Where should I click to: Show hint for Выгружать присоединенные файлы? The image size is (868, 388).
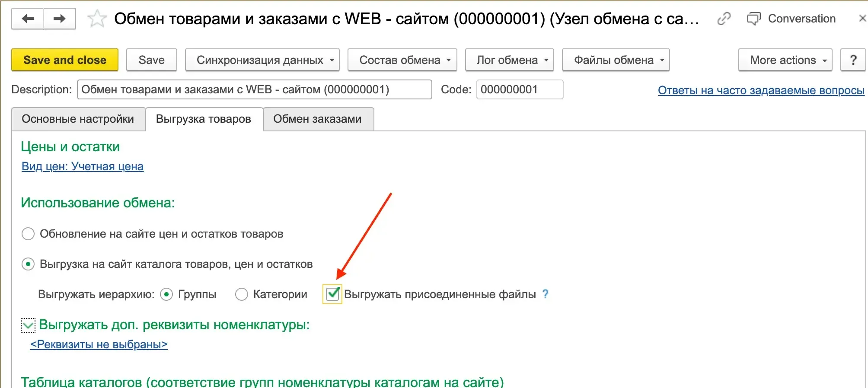click(546, 294)
